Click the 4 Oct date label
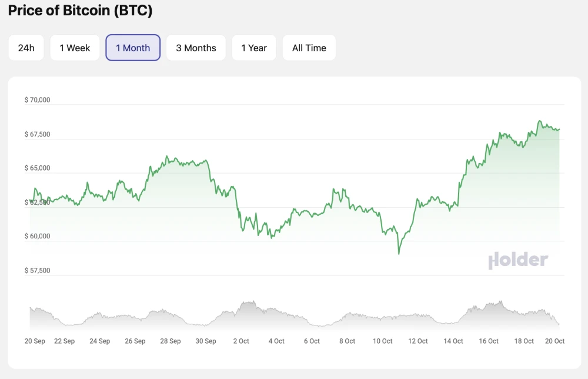The image size is (588, 379). point(276,341)
